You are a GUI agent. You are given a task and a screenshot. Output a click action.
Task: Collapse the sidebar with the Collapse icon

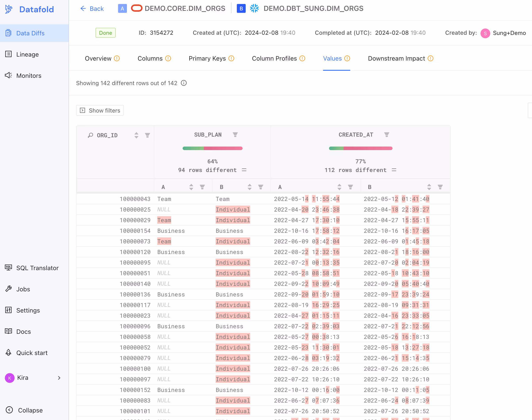[9, 410]
